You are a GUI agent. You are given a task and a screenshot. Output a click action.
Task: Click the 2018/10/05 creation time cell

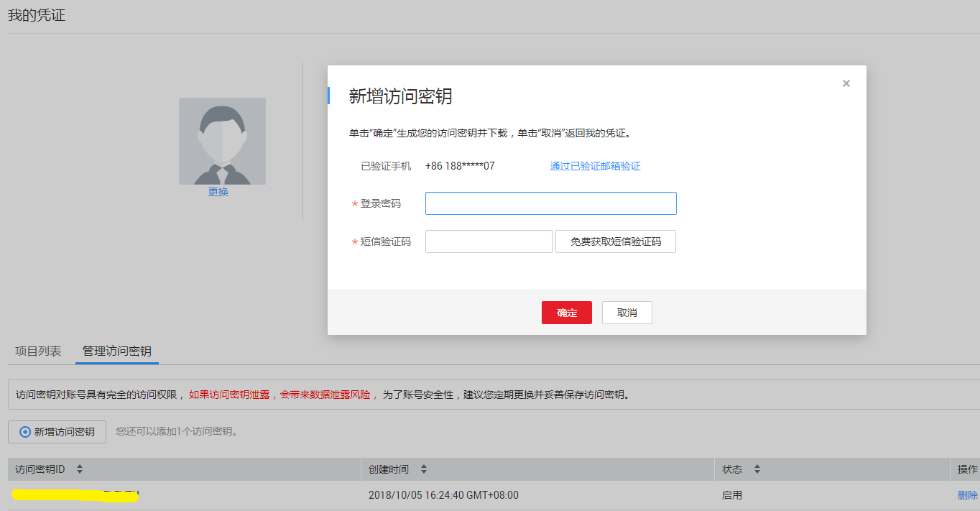click(x=443, y=495)
